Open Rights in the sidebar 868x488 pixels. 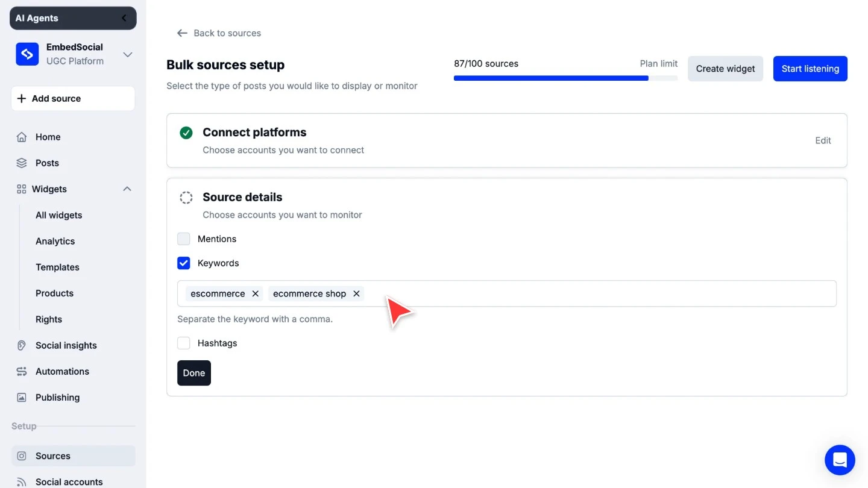(49, 319)
